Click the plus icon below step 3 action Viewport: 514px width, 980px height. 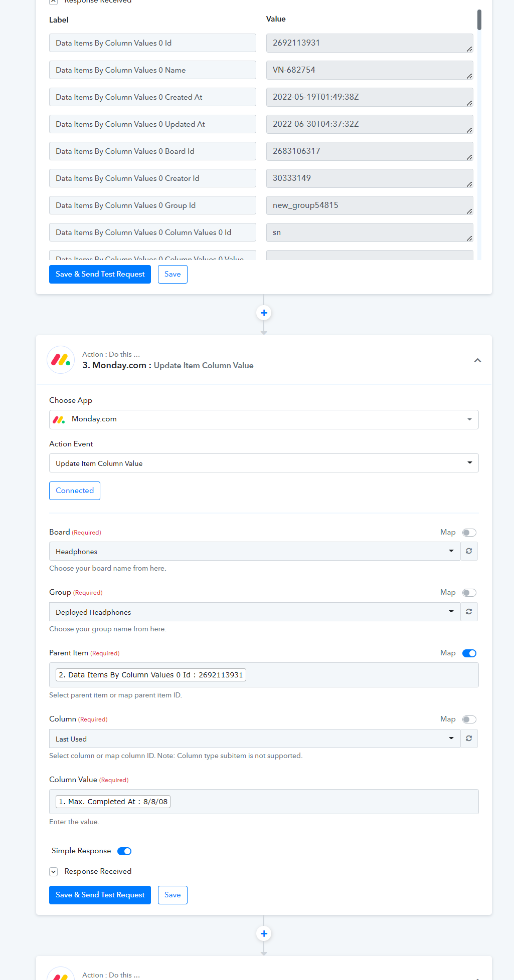264,934
